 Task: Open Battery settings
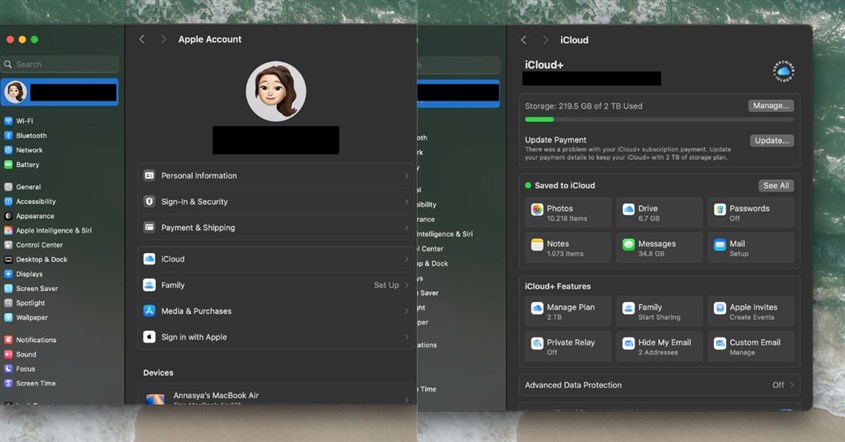point(22,164)
